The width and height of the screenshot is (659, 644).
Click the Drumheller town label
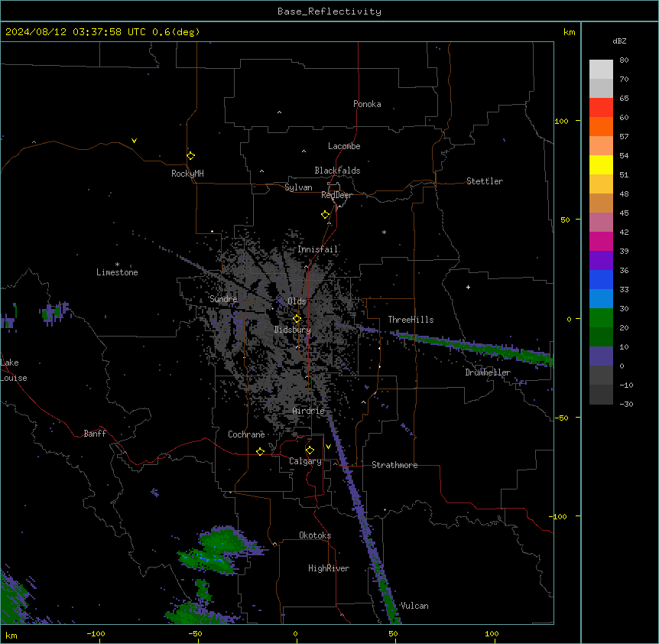tap(488, 372)
